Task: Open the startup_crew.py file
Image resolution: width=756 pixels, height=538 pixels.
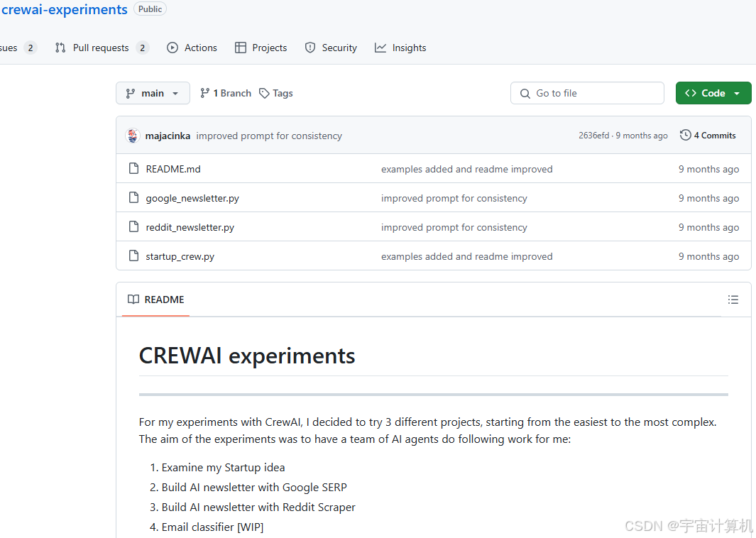Action: pyautogui.click(x=180, y=256)
